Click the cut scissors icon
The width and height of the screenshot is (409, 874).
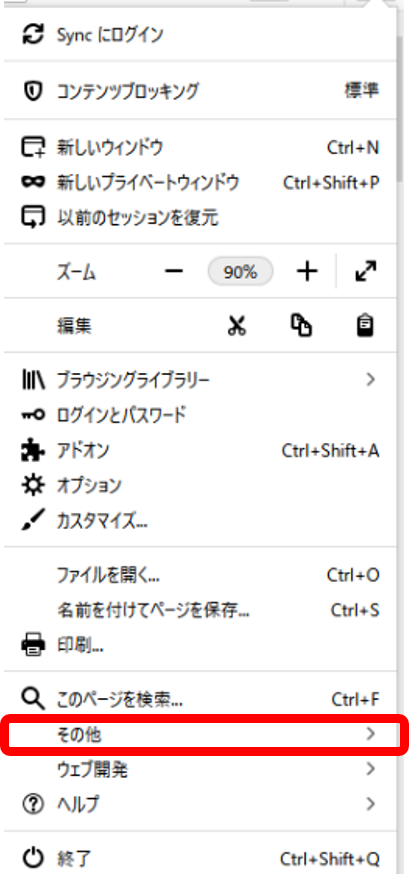pyautogui.click(x=237, y=326)
